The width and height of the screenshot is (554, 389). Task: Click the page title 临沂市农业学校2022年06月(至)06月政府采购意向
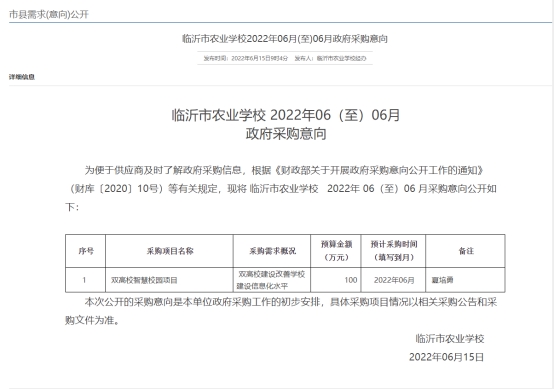click(x=285, y=39)
